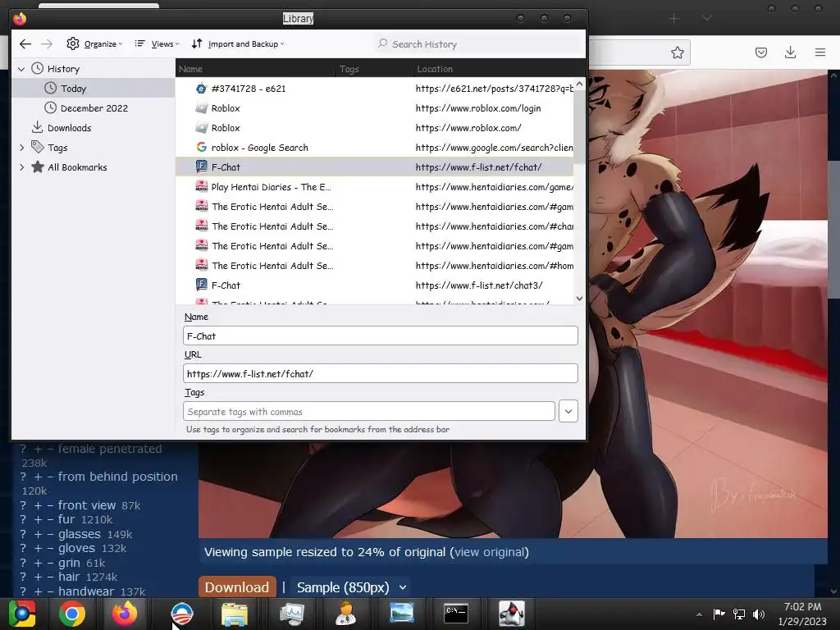This screenshot has height=630, width=840.
Task: Open new tab plus button in browser
Action: click(674, 19)
